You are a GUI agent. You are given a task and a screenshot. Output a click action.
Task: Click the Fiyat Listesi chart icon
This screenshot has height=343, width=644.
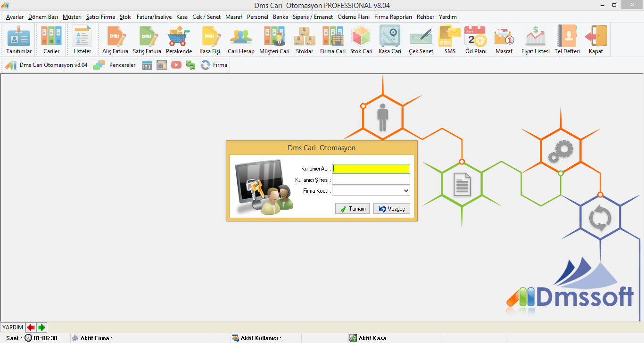click(x=535, y=36)
